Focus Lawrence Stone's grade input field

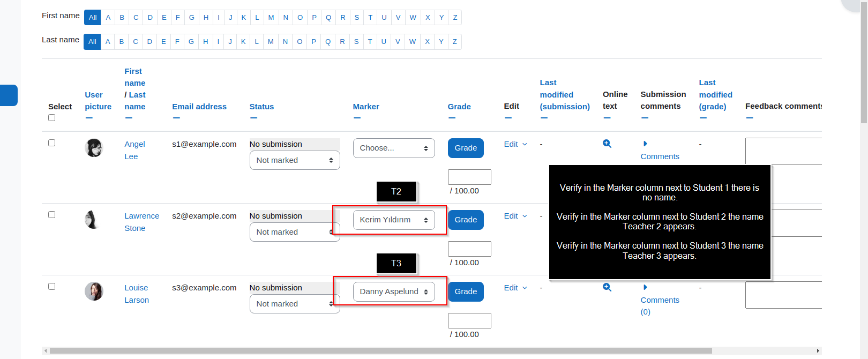pyautogui.click(x=469, y=249)
